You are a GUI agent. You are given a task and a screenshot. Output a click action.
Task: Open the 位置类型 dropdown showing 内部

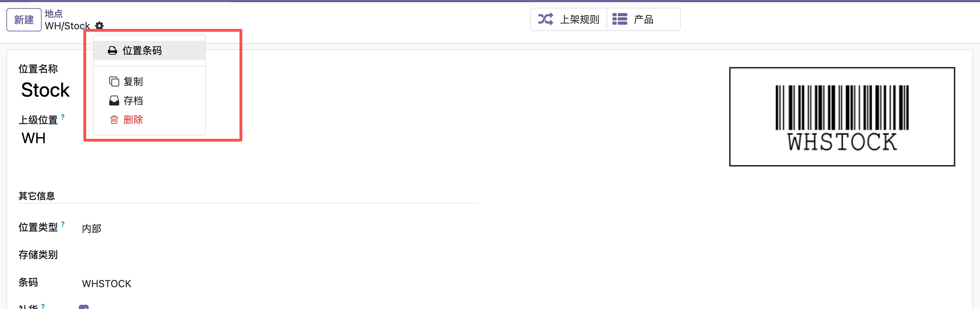(92, 229)
